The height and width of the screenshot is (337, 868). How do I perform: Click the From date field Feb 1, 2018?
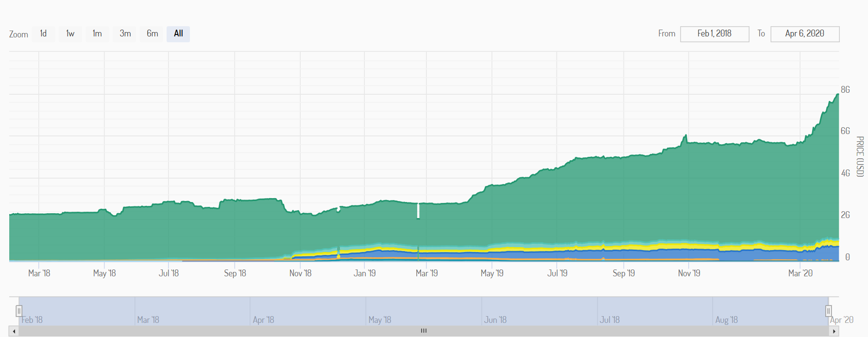(715, 34)
